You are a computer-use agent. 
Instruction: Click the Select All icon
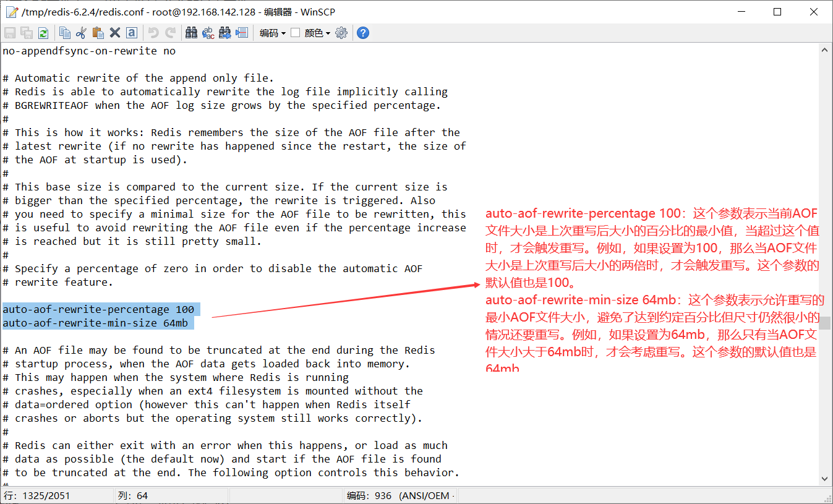coord(132,33)
